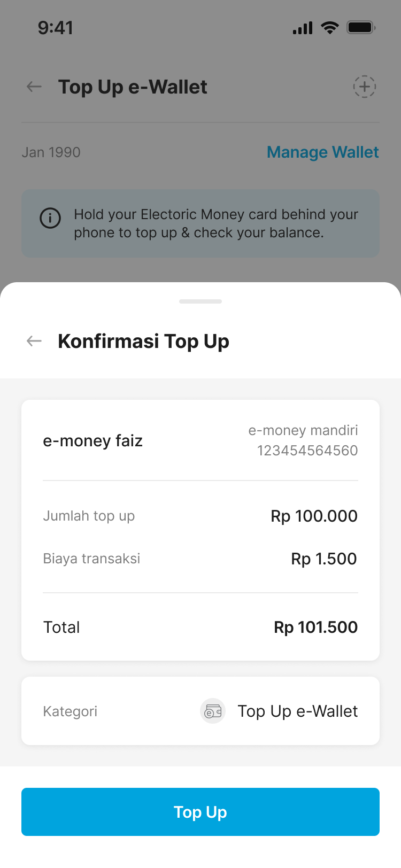Tap the back arrow beside Konfirmasi Top Up
Screen dimensions: 401x868
34,341
